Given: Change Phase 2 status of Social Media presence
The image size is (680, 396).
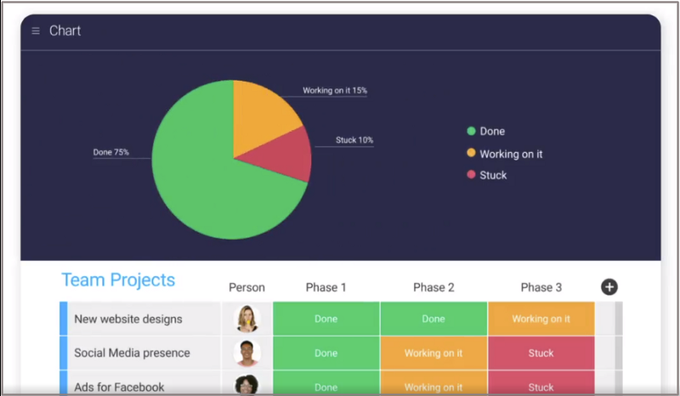Looking at the screenshot, I should point(434,353).
